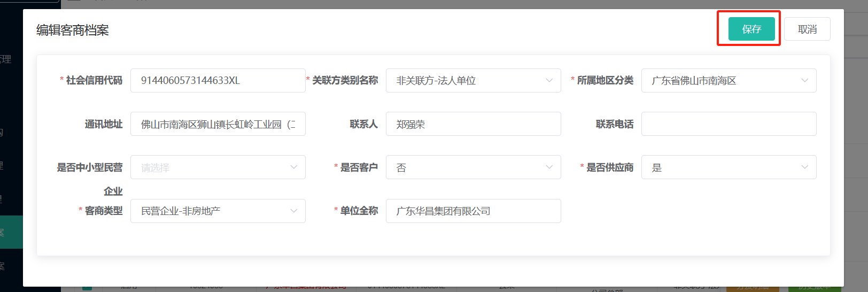This screenshot has height=292, width=868.
Task: Focus the 通讯地址 address field
Action: [x=218, y=124]
